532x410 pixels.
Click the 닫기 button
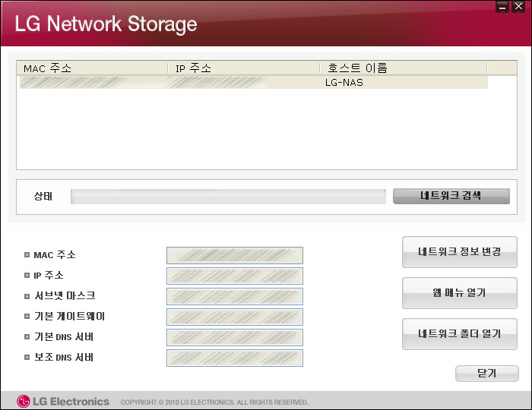(487, 374)
